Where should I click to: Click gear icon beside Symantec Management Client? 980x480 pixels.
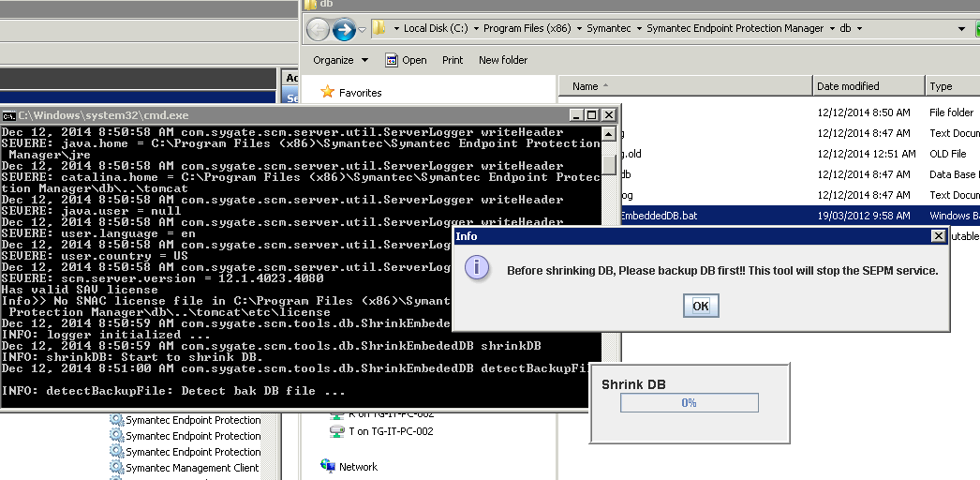[x=116, y=467]
